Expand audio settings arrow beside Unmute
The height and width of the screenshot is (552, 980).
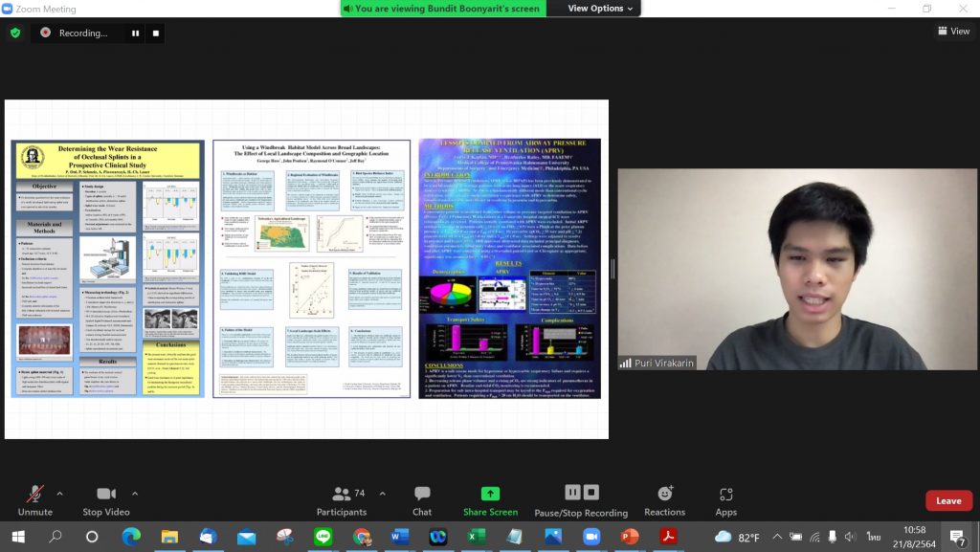point(59,494)
